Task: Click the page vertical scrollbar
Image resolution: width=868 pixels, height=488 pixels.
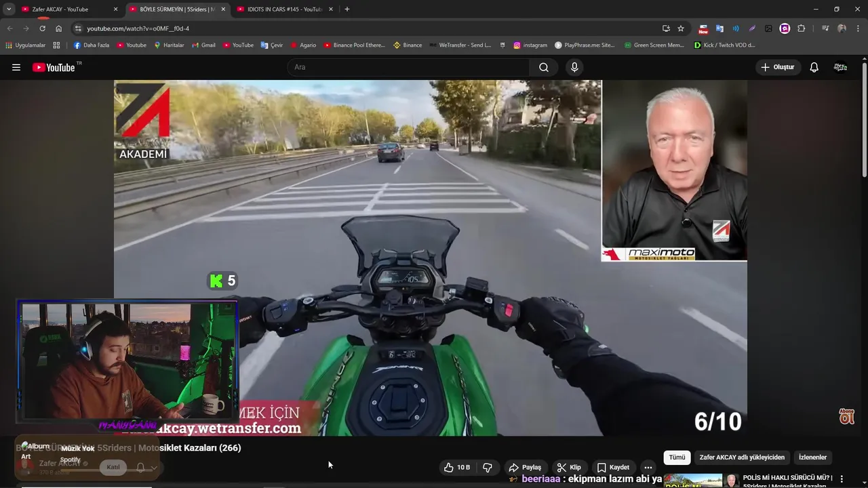Action: coord(864,119)
